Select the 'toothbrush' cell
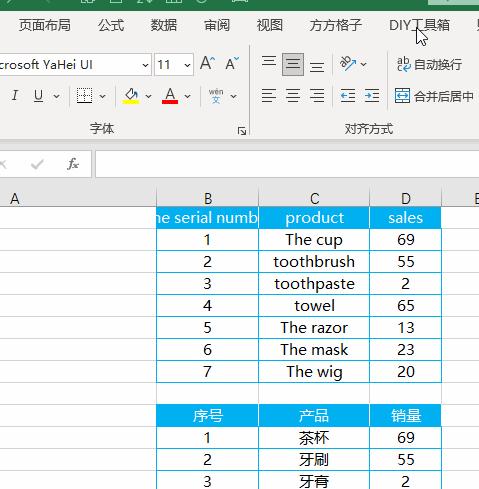 coord(314,262)
